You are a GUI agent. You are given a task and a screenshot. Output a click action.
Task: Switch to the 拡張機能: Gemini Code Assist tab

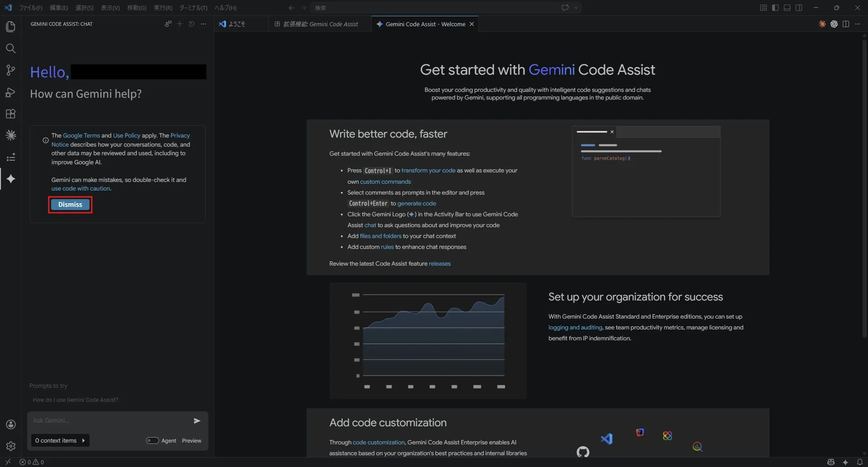[x=320, y=24]
